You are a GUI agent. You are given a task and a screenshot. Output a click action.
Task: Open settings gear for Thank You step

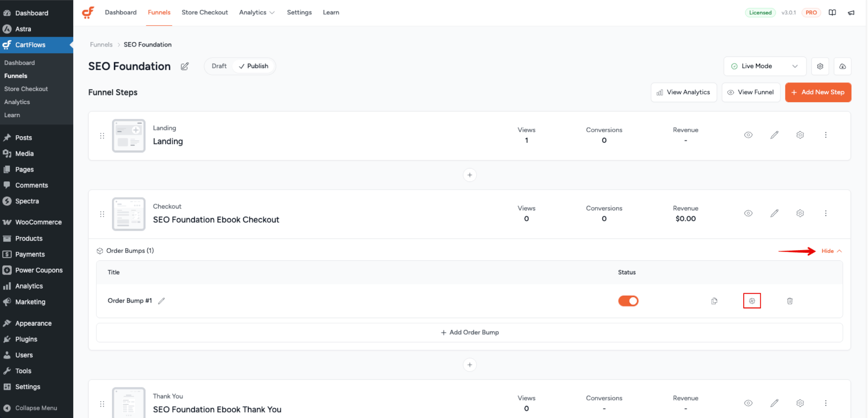coord(800,403)
